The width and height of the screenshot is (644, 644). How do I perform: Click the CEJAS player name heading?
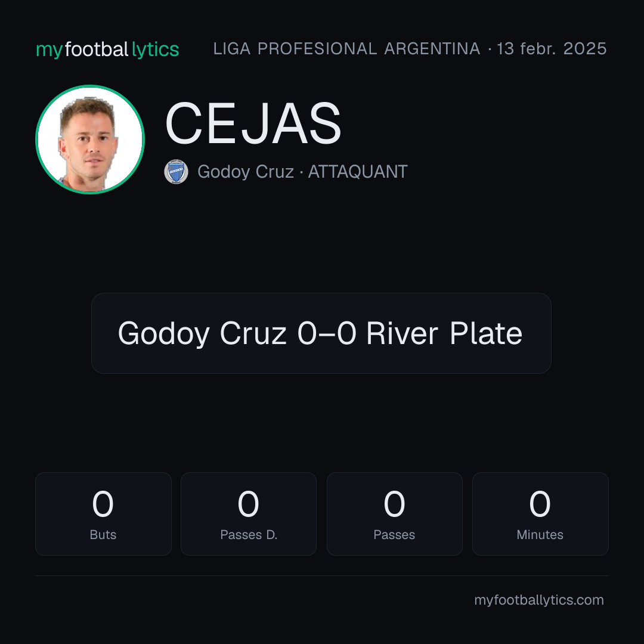(253, 123)
